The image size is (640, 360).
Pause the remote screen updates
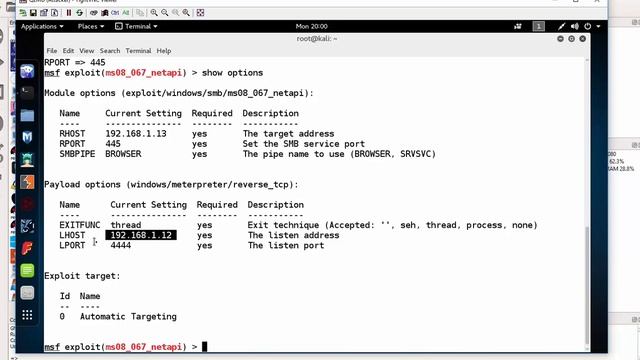69,13
